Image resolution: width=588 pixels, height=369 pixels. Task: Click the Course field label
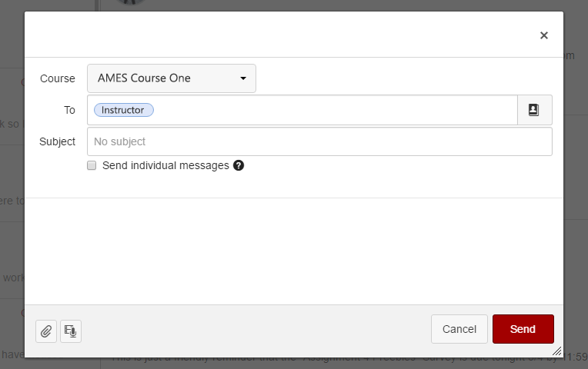coord(58,78)
